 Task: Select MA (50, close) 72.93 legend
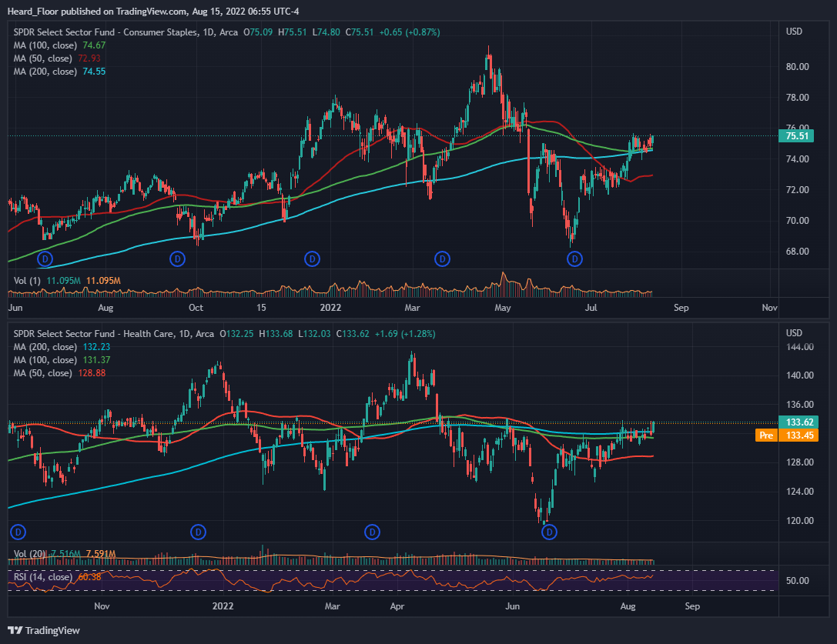point(56,58)
